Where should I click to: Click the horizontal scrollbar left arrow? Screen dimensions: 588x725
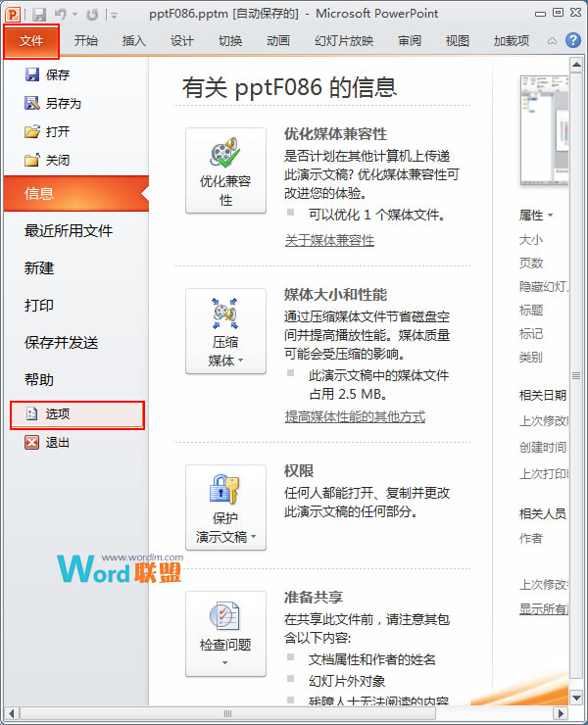[11, 713]
